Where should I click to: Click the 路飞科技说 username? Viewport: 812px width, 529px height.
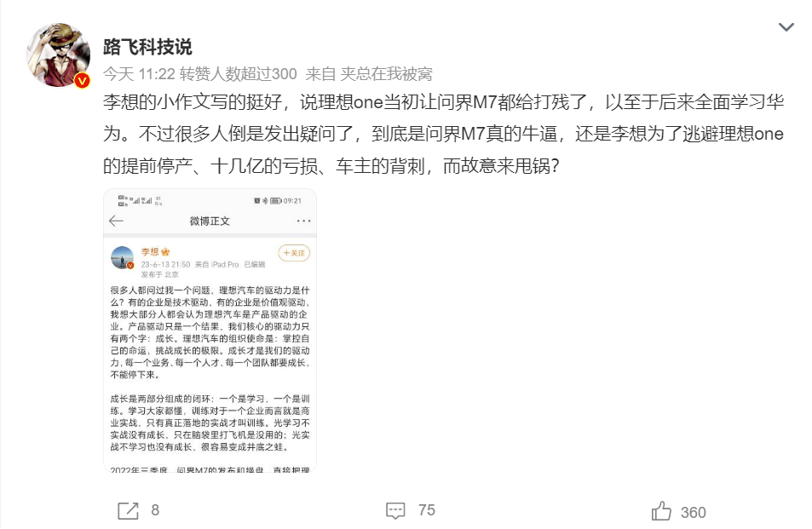(x=147, y=47)
